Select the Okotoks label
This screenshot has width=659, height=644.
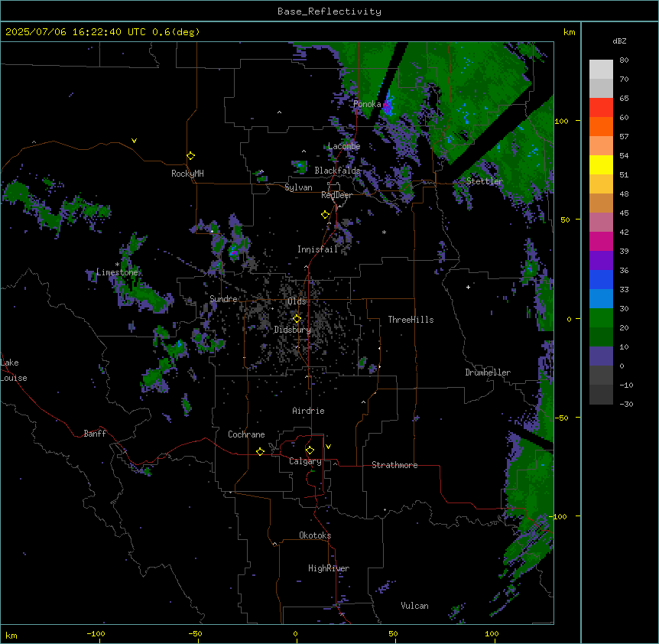click(x=315, y=535)
